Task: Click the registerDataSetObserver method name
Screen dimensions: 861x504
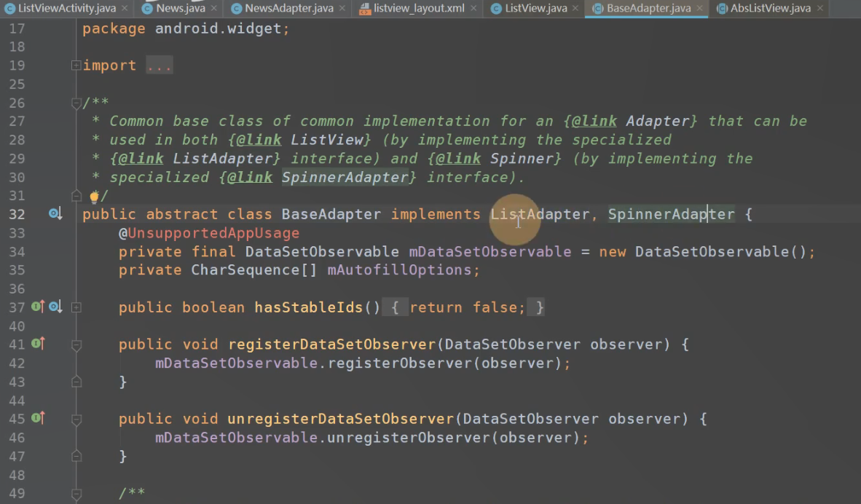Action: pyautogui.click(x=331, y=344)
